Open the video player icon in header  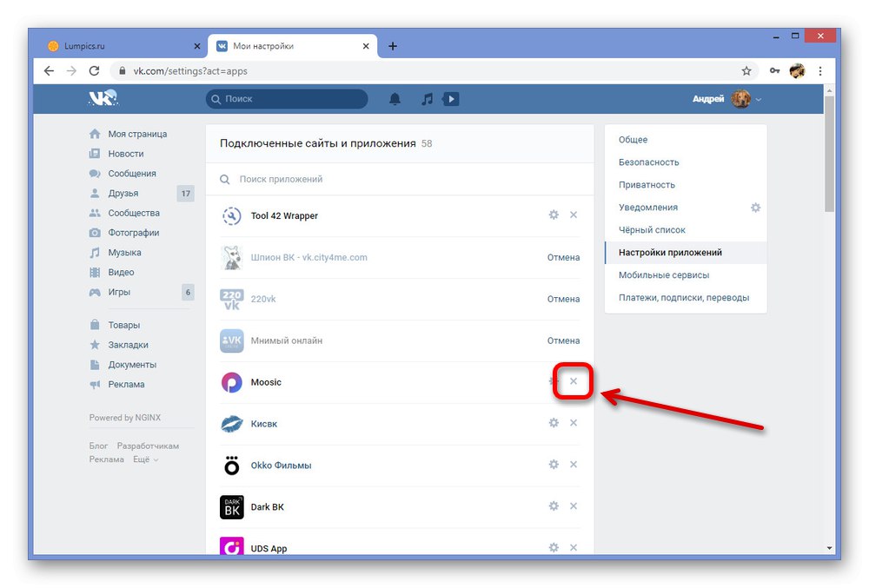[x=450, y=99]
